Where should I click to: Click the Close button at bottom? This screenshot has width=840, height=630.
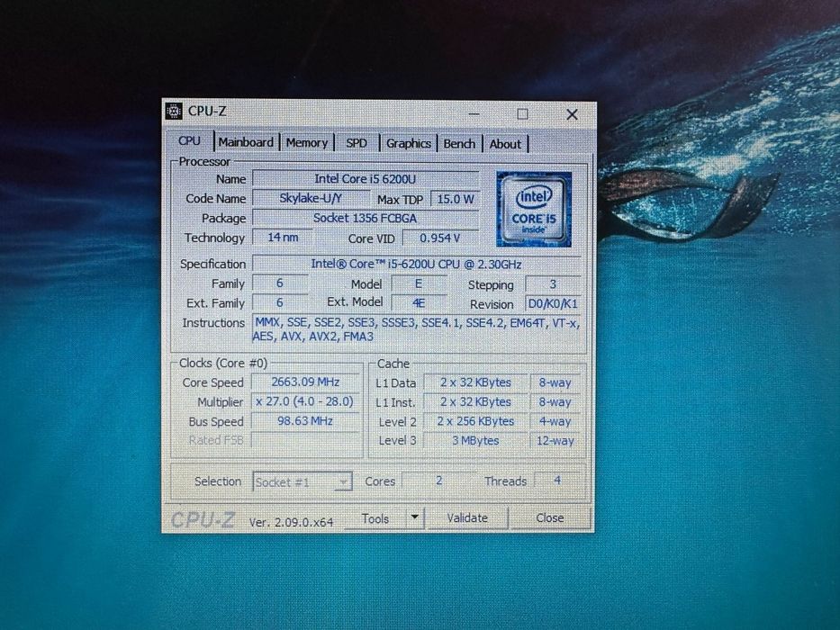pyautogui.click(x=549, y=518)
